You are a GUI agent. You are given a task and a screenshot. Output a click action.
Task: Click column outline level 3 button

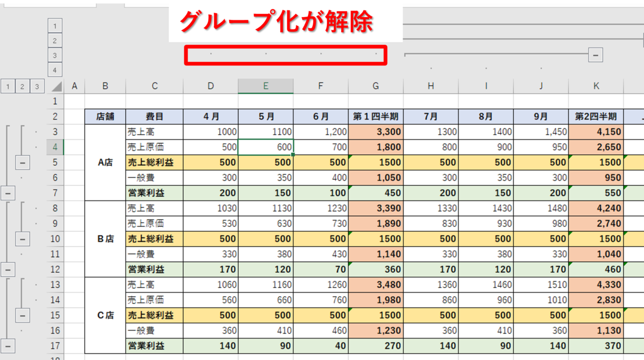pos(55,55)
